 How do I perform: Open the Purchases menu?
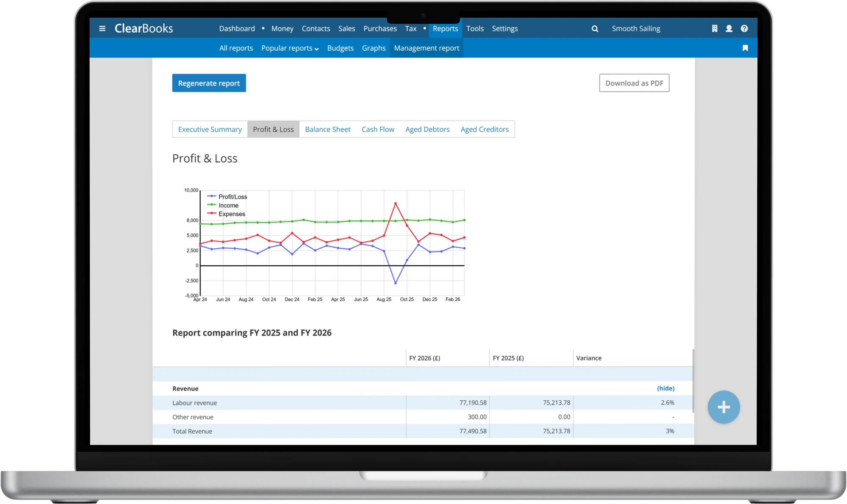380,28
